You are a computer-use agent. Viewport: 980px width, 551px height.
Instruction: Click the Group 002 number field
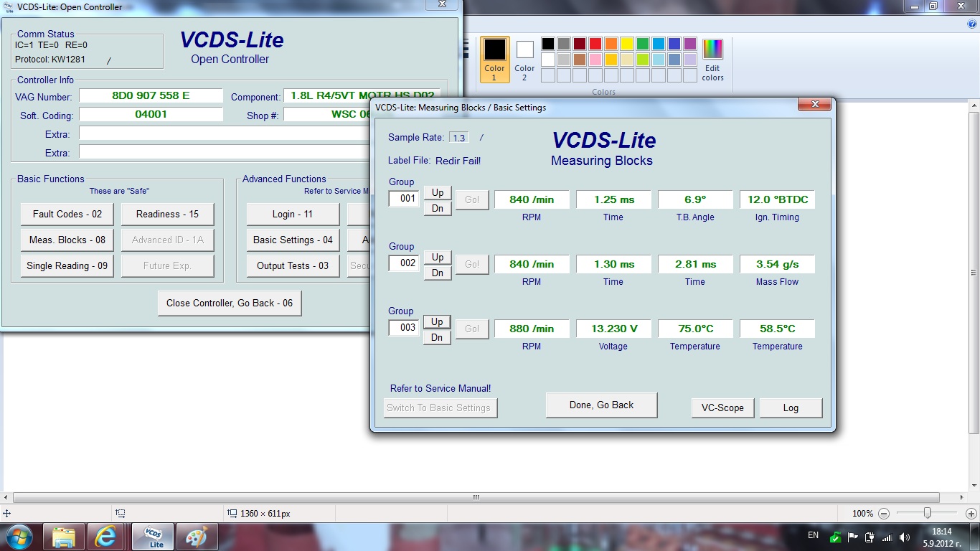point(404,263)
